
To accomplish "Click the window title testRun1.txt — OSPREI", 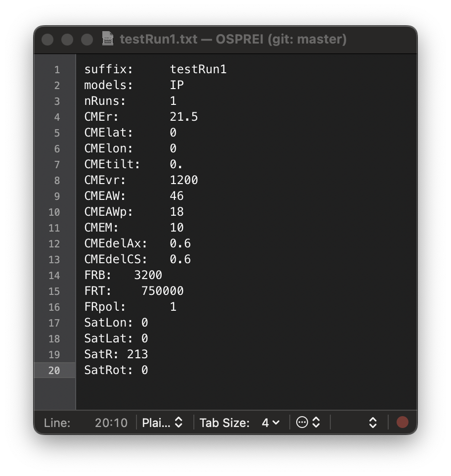I will [233, 39].
